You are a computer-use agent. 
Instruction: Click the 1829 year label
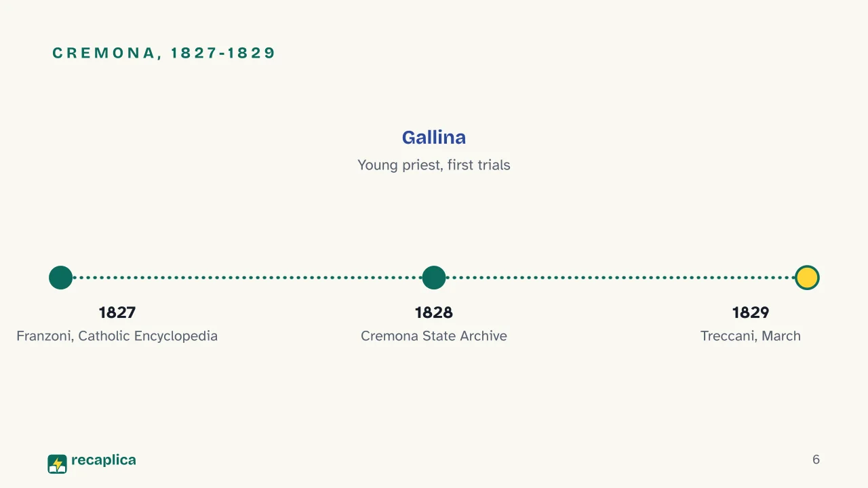pos(751,312)
